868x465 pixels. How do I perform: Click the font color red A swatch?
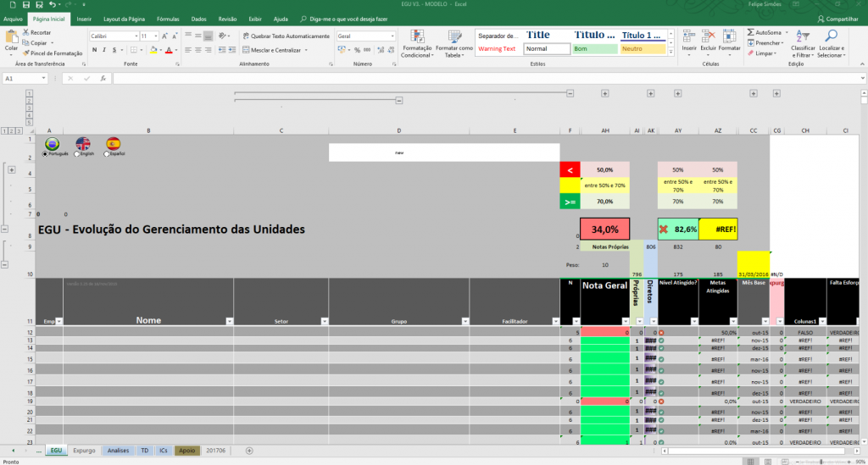coord(169,50)
